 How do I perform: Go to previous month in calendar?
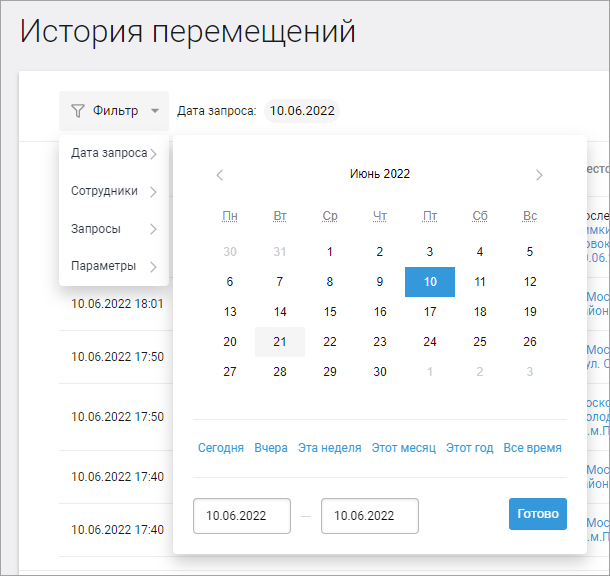click(x=220, y=175)
